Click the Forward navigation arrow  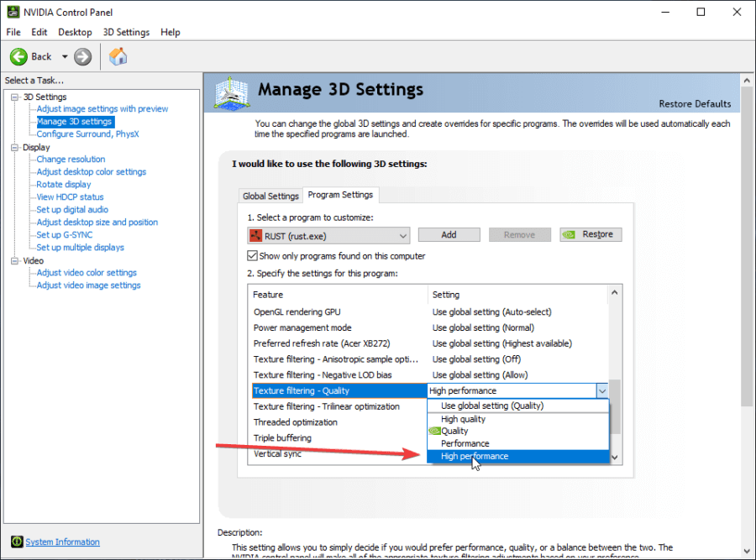click(x=81, y=57)
